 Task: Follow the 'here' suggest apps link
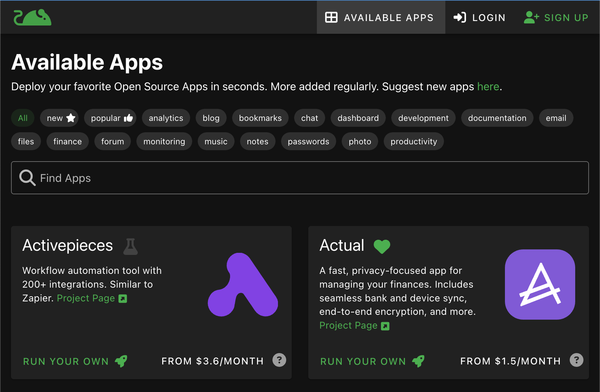[x=488, y=87]
